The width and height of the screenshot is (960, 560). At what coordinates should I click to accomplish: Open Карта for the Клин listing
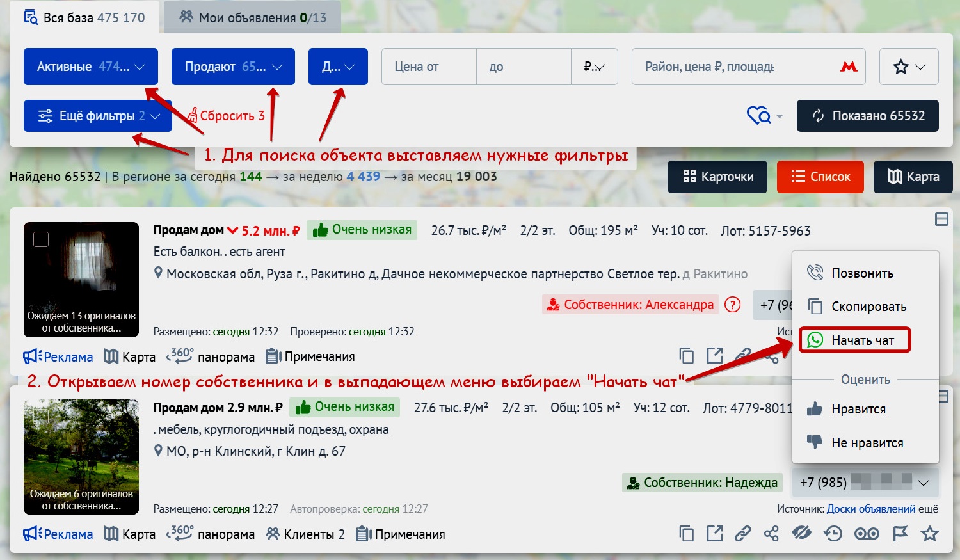130,534
